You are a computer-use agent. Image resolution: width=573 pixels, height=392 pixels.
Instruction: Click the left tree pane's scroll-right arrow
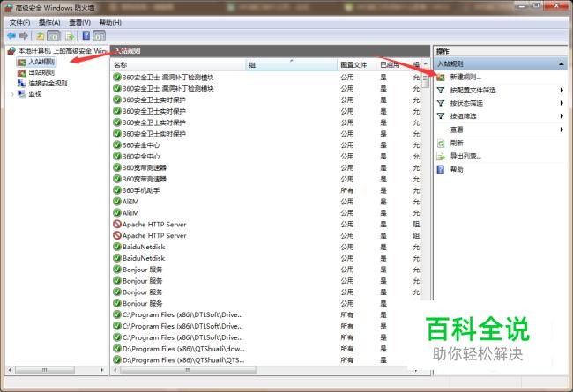coord(102,371)
